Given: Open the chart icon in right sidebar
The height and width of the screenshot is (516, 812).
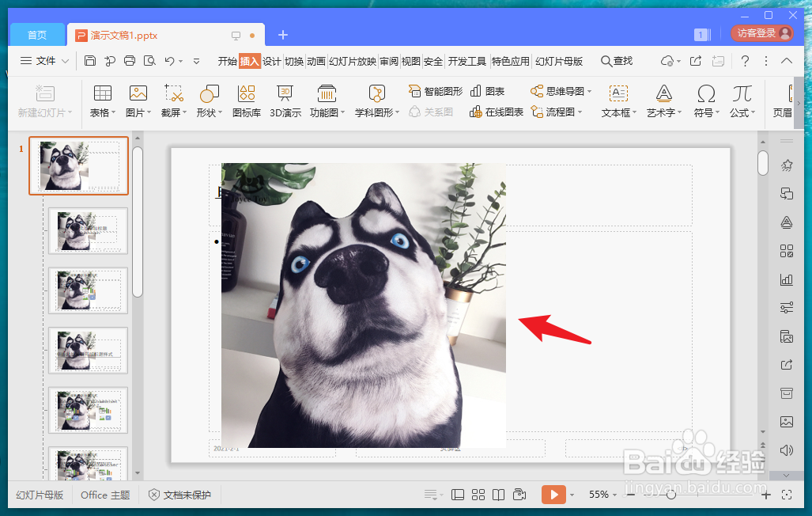Looking at the screenshot, I should tap(786, 280).
